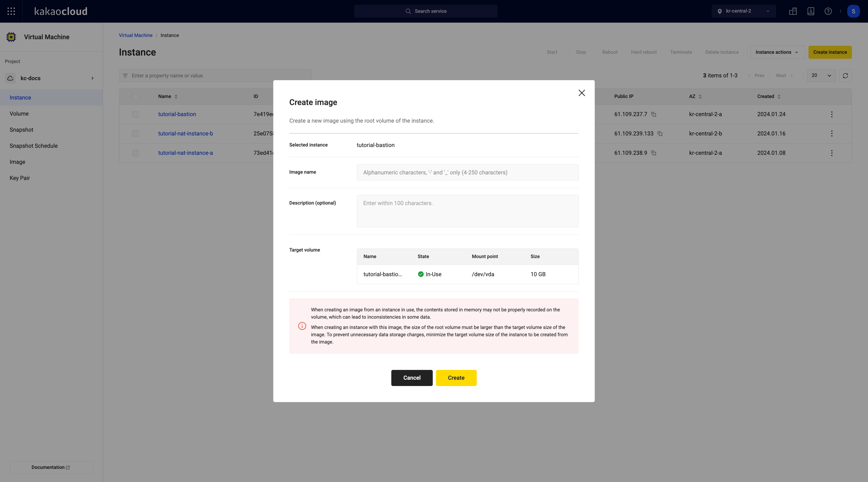The image size is (868, 482).
Task: Check the tutorial-nat-instance-b row checkbox
Action: click(135, 133)
